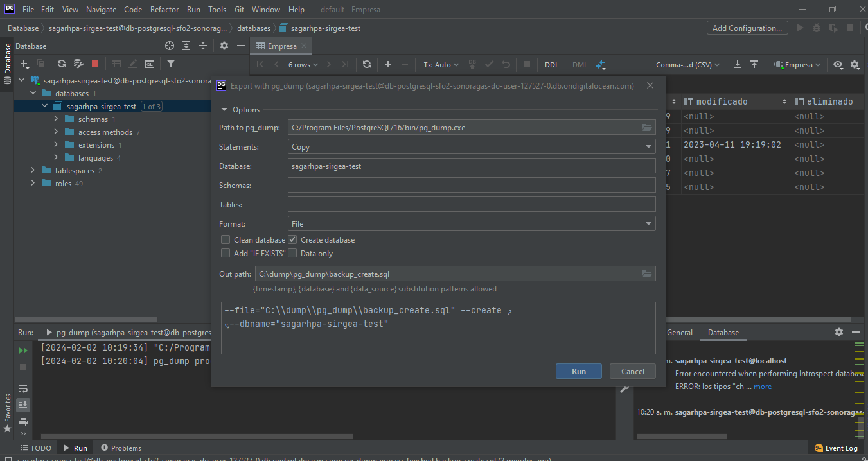Open gear settings in notifications panel
868x461 pixels.
pos(839,332)
